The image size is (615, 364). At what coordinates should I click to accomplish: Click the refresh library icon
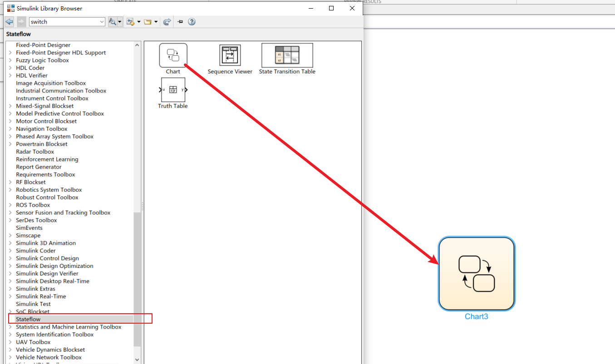click(x=167, y=22)
